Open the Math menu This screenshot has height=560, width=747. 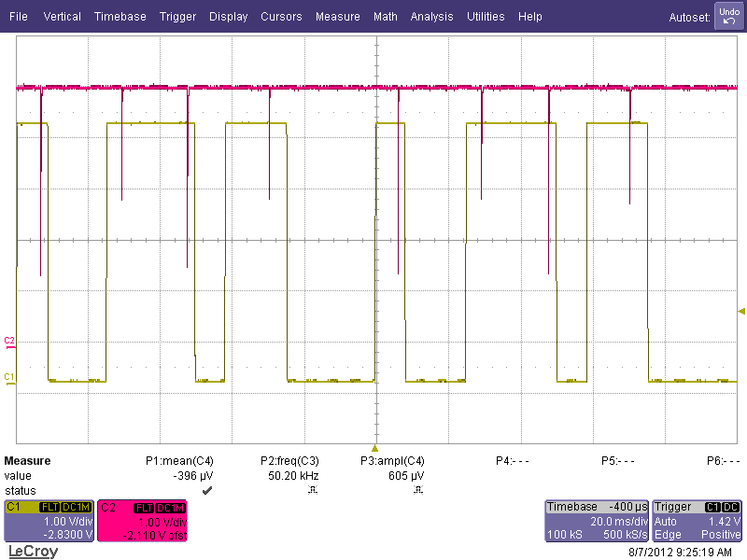386,17
